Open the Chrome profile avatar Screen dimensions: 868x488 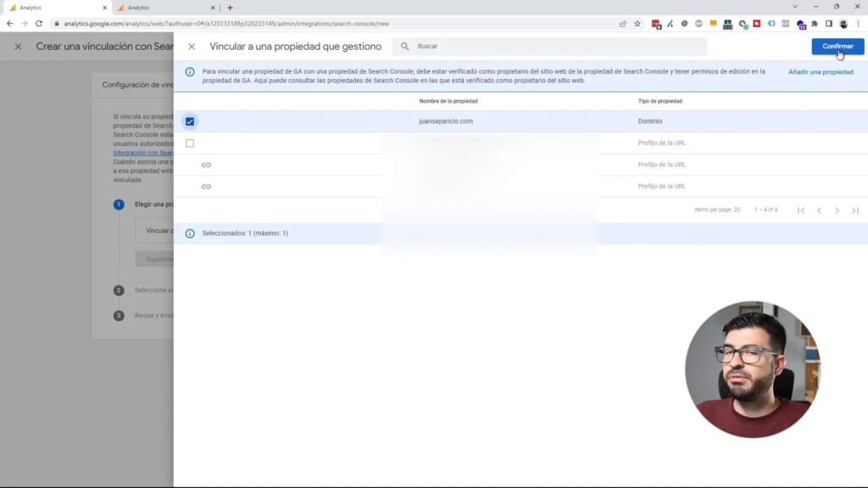click(x=843, y=24)
